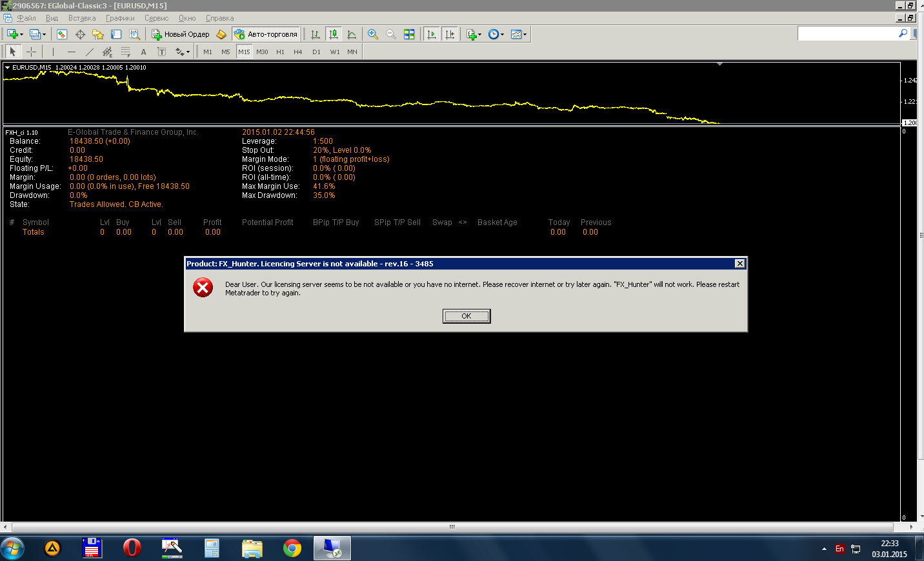This screenshot has height=561, width=924.
Task: Close the FX_Hunter licensing error dialog
Action: pyautogui.click(x=740, y=263)
